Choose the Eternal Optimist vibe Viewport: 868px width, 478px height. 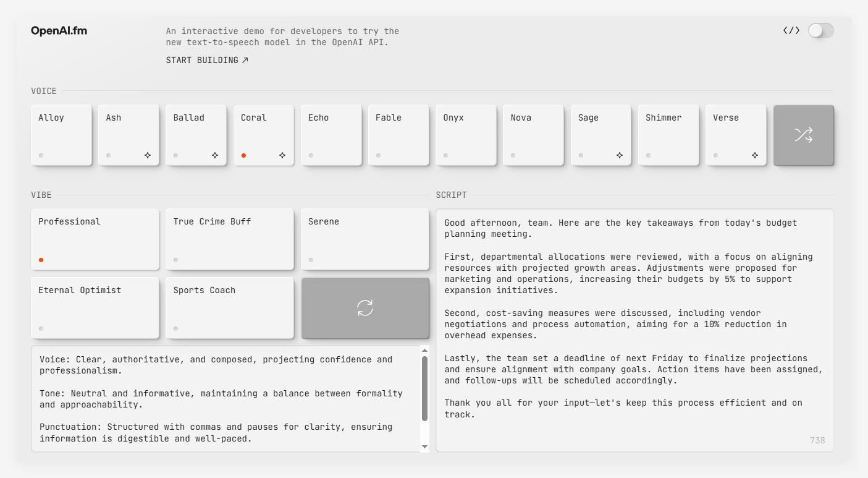pyautogui.click(x=95, y=308)
